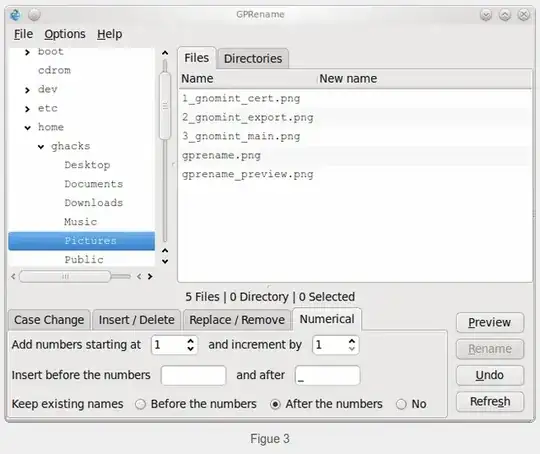Open the File menu

(x=23, y=34)
